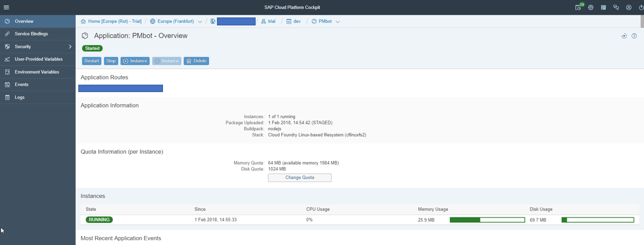644x245 pixels.
Task: Open the dev space breadcrumb link
Action: click(x=297, y=22)
